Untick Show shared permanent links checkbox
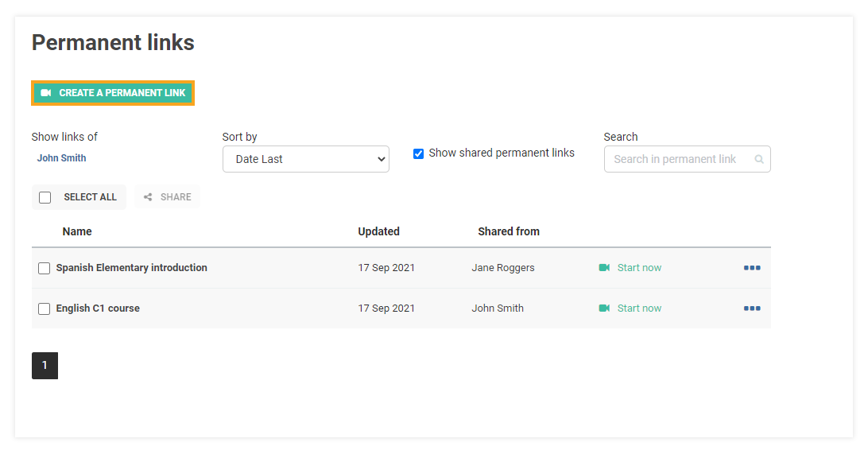868x454 pixels. tap(418, 154)
